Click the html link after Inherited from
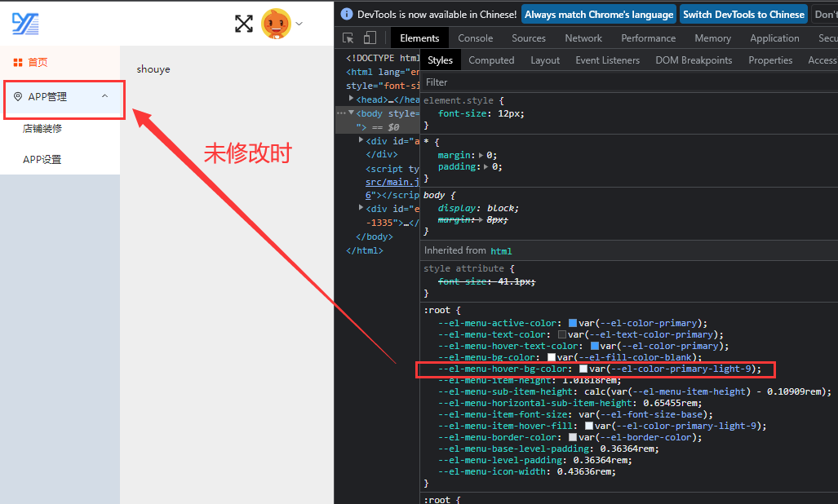Viewport: 838px width, 504px height. [501, 251]
